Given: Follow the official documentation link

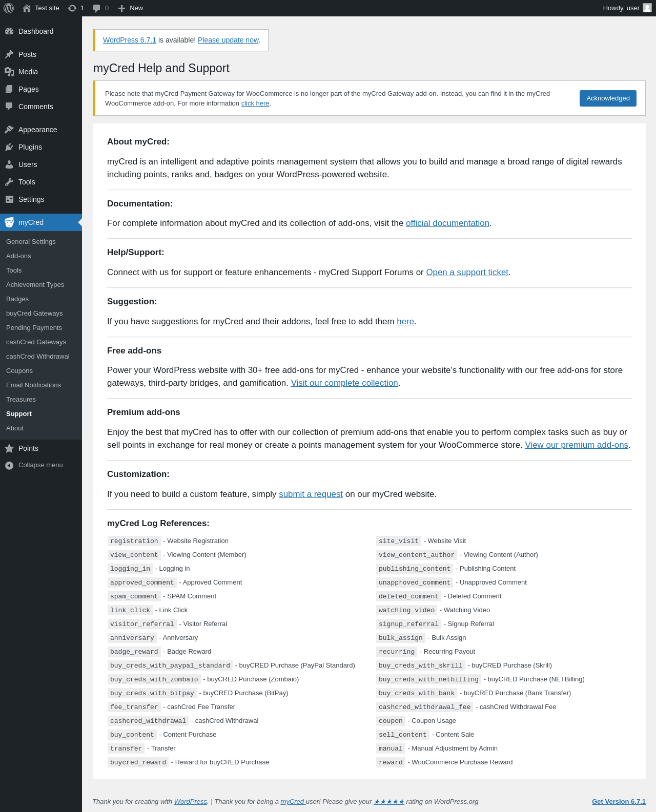Looking at the screenshot, I should point(447,223).
